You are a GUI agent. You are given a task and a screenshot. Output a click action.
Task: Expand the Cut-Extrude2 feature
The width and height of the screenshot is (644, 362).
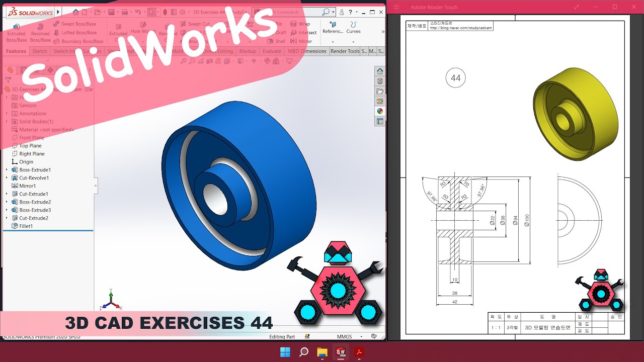click(7, 218)
